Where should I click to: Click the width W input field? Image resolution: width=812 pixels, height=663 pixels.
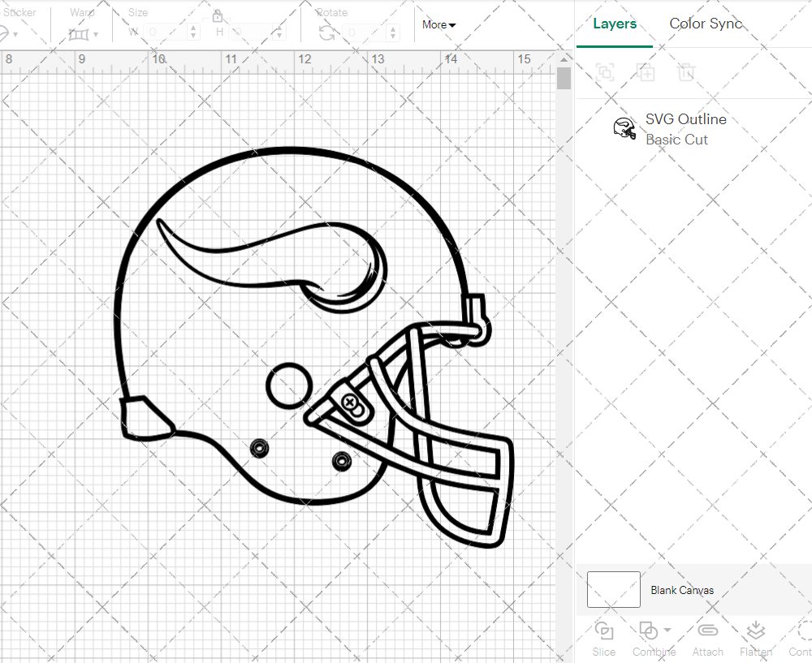(x=166, y=32)
